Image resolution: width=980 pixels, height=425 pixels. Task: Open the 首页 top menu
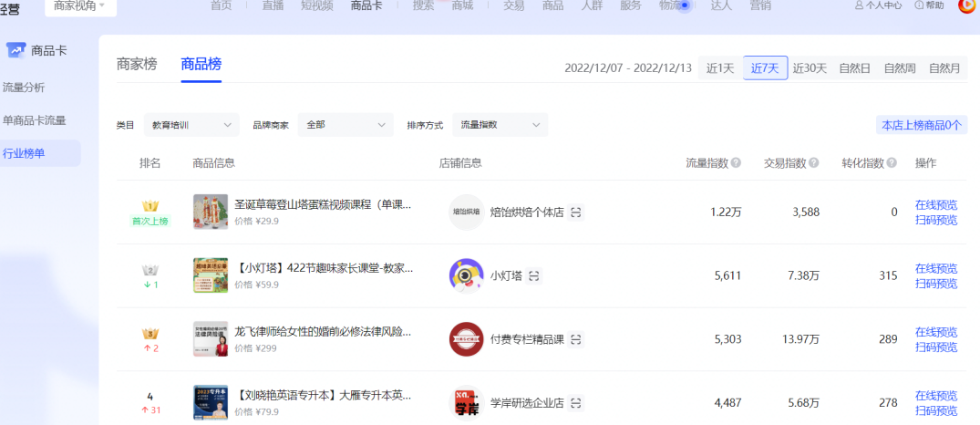tap(222, 5)
